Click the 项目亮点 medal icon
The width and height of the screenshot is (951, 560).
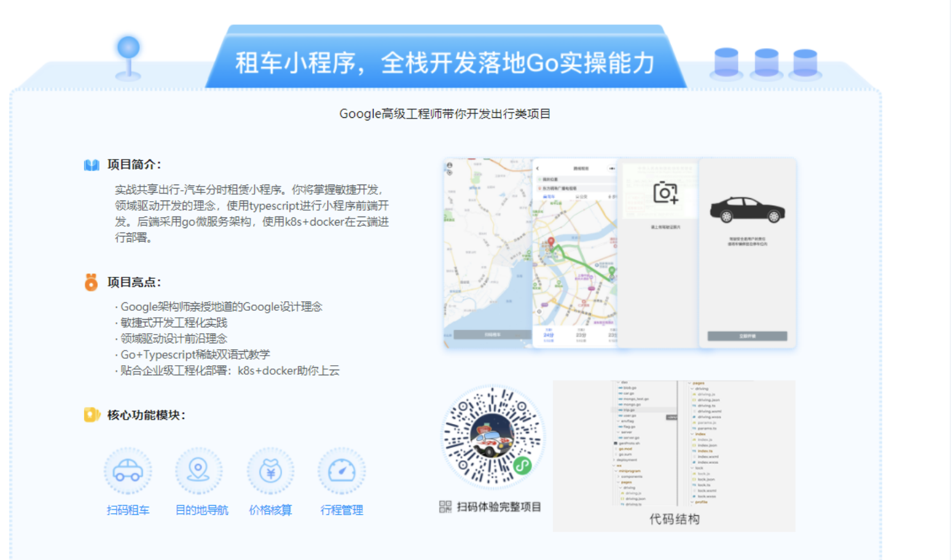click(92, 282)
